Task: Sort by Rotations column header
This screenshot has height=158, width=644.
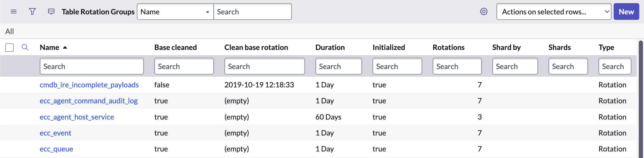Action: click(449, 47)
